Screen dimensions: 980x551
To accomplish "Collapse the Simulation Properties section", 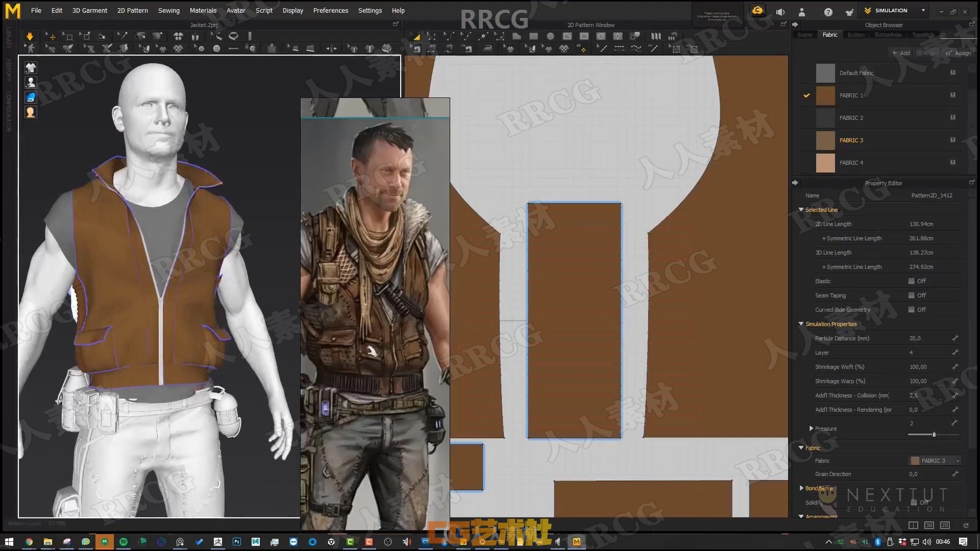I will (x=801, y=324).
